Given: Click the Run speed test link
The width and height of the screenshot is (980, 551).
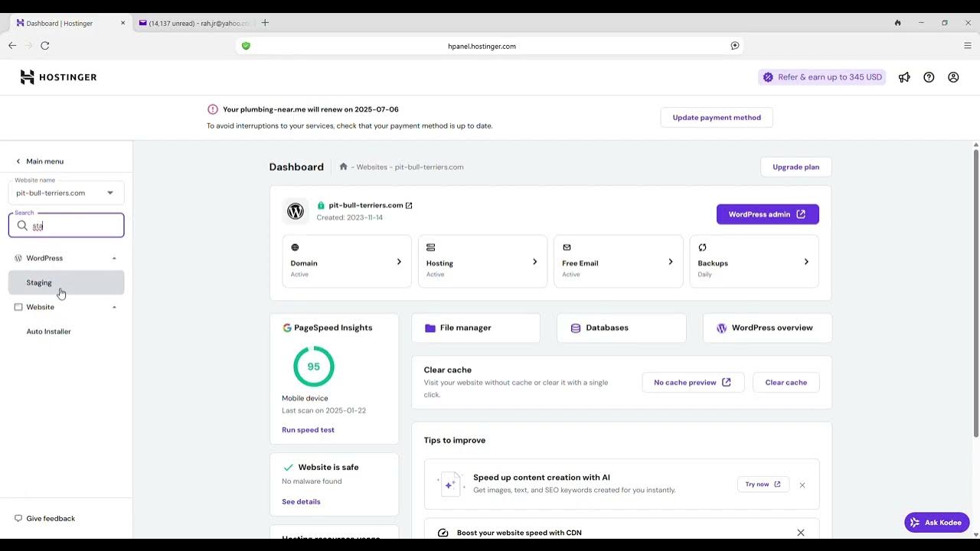Looking at the screenshot, I should coord(308,430).
